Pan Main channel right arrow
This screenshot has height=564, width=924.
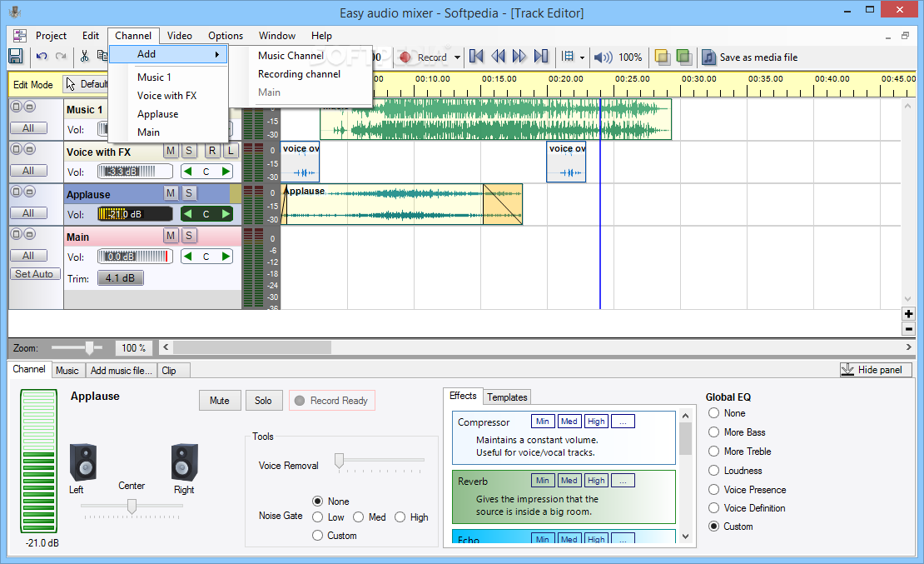225,257
